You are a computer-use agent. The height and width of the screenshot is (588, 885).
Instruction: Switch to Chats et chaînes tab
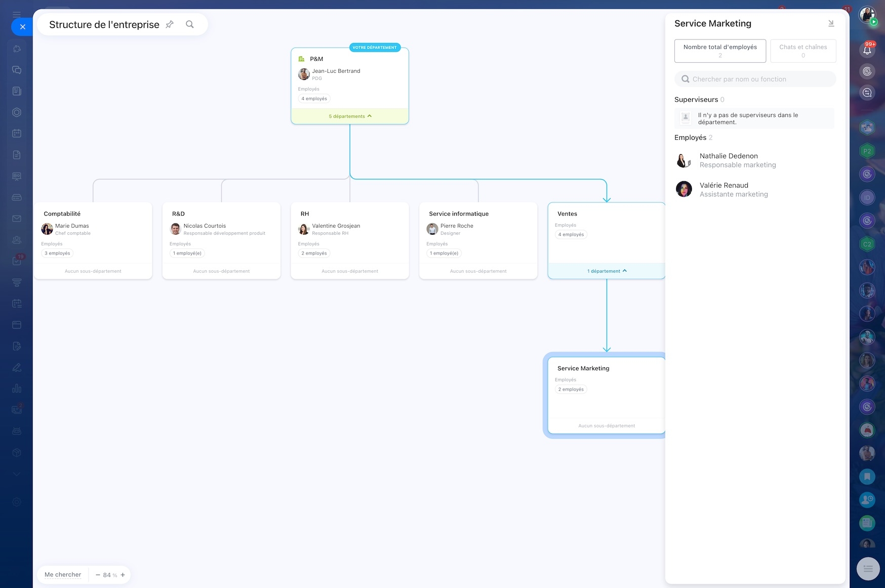(x=803, y=51)
